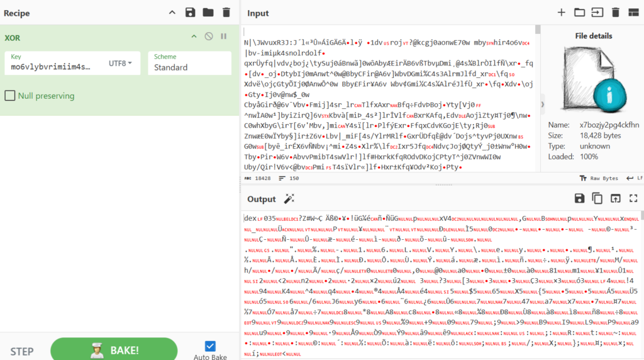Add a new input tab

(x=562, y=13)
